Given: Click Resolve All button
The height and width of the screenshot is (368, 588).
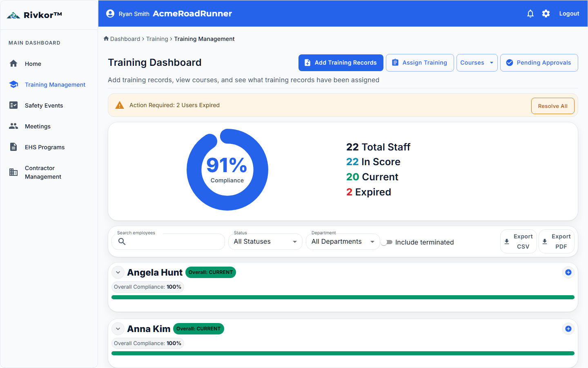Looking at the screenshot, I should click(x=552, y=106).
